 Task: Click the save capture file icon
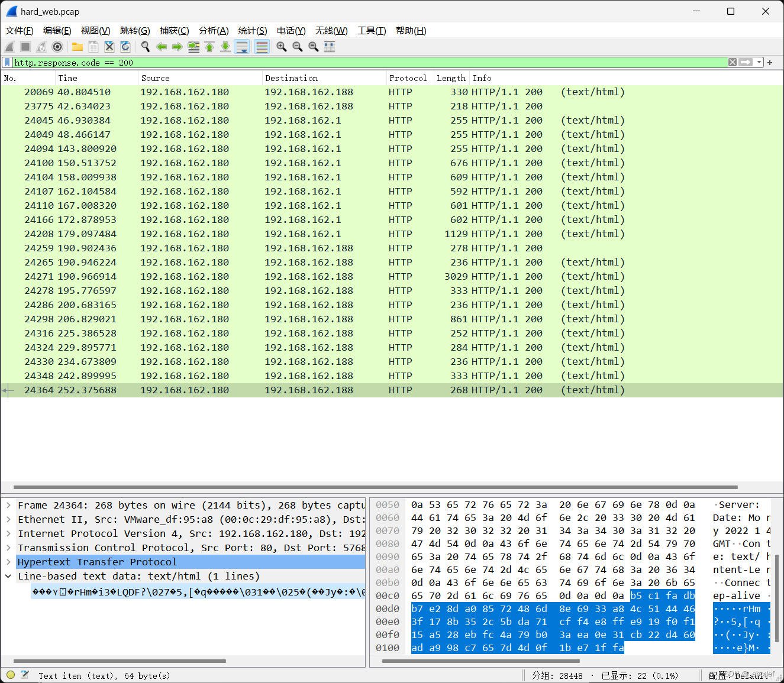93,47
